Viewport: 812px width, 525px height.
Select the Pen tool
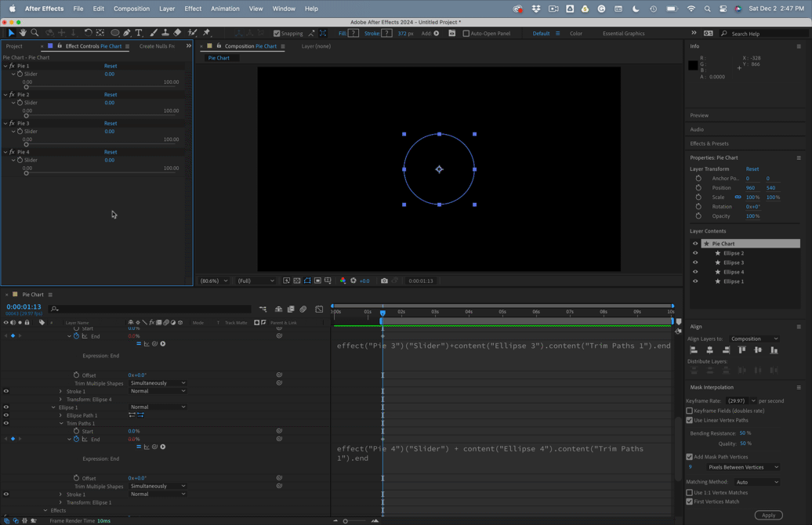(127, 33)
